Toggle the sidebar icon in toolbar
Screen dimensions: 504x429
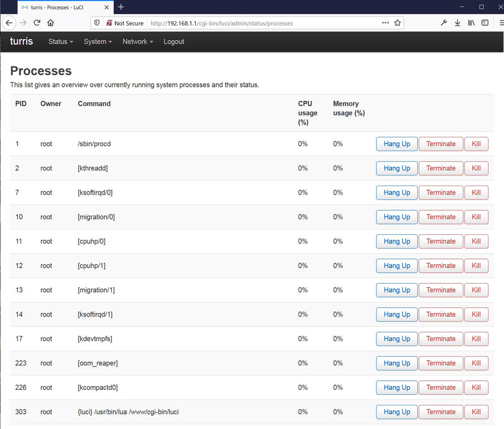[485, 23]
